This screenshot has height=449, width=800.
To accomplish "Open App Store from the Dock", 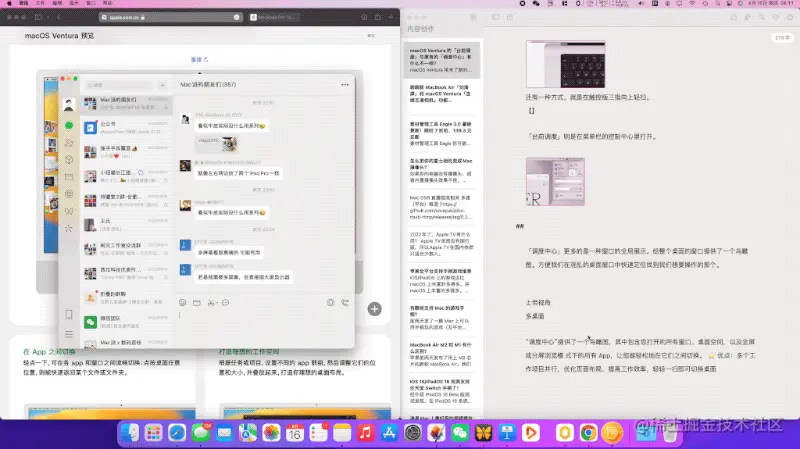I will click(x=389, y=433).
